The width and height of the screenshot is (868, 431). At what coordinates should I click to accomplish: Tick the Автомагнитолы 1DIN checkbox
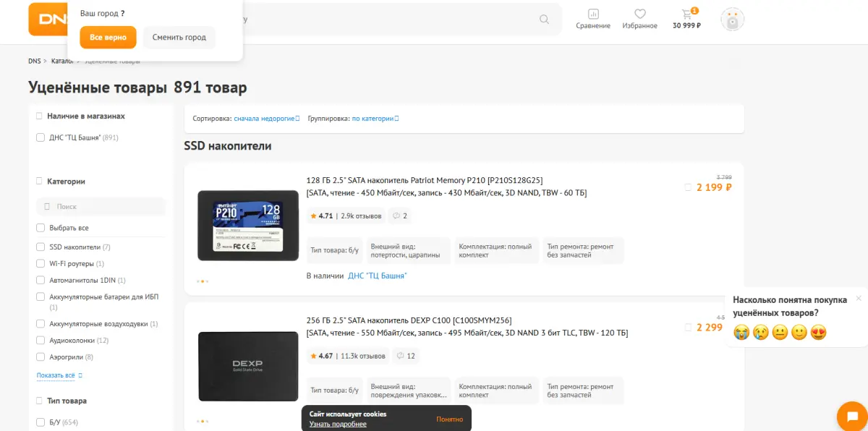pyautogui.click(x=41, y=280)
